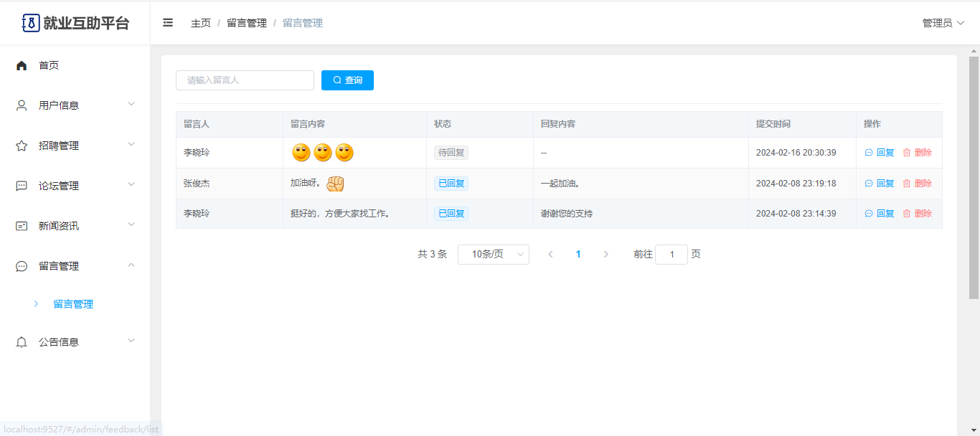Click the 就业互助平台 logo icon
The image size is (980, 436).
31,23
